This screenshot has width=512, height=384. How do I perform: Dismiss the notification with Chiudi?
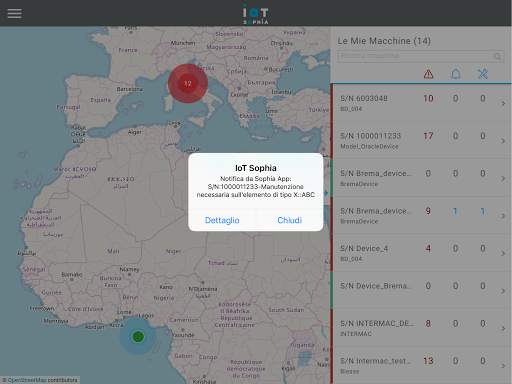click(x=289, y=220)
